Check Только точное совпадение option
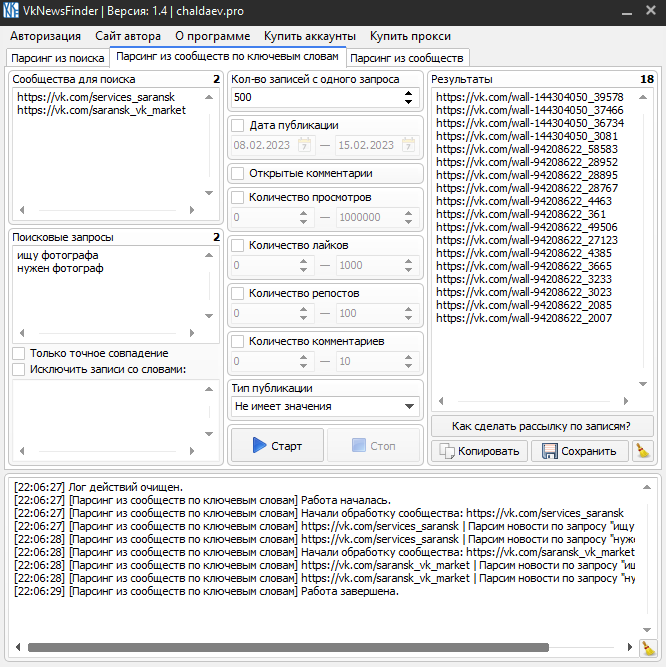Viewport: 666px width, 667px height. 19,353
